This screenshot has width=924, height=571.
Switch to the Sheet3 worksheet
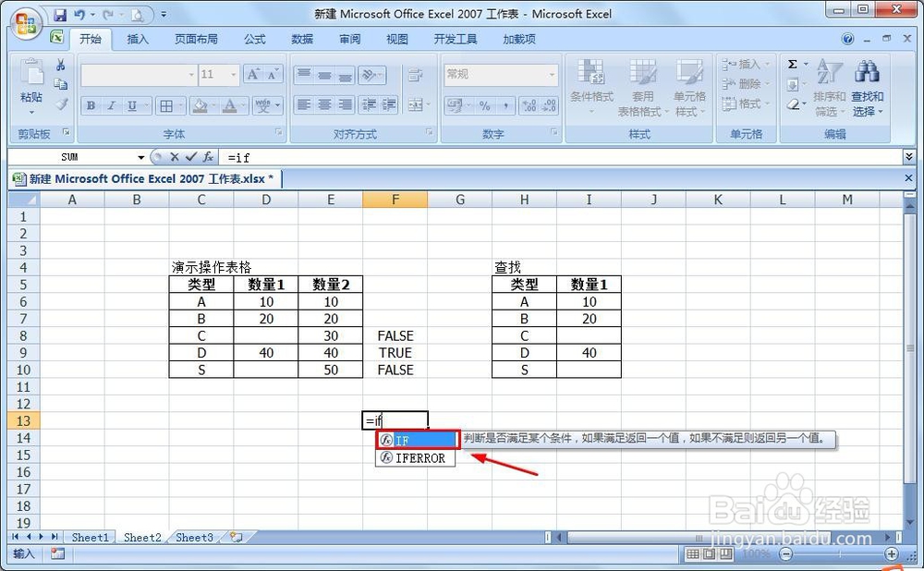click(194, 537)
